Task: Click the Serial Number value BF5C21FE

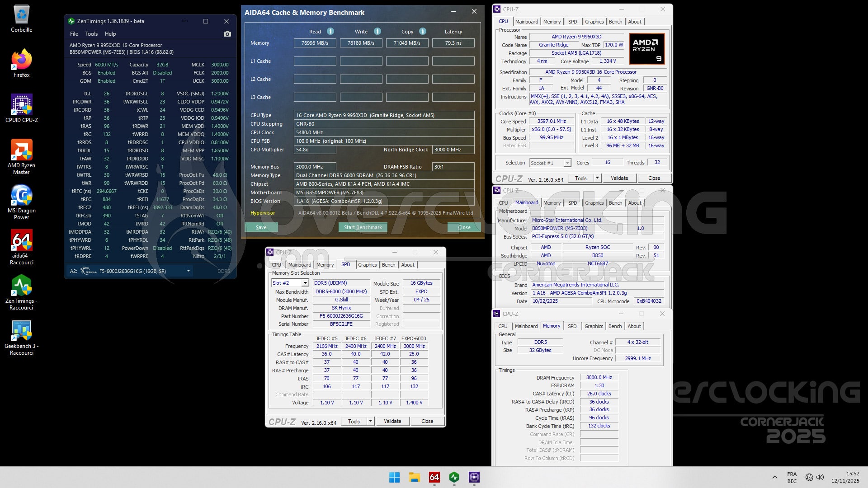Action: pos(341,324)
